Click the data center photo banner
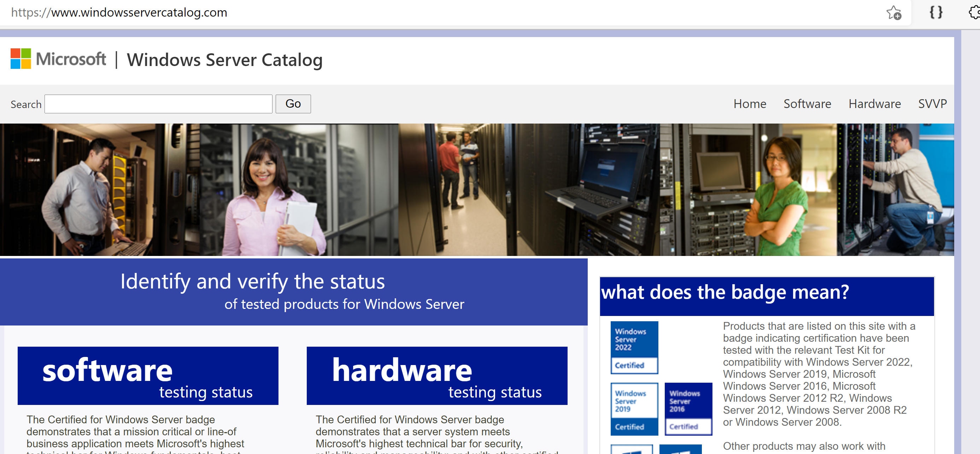 tap(477, 189)
